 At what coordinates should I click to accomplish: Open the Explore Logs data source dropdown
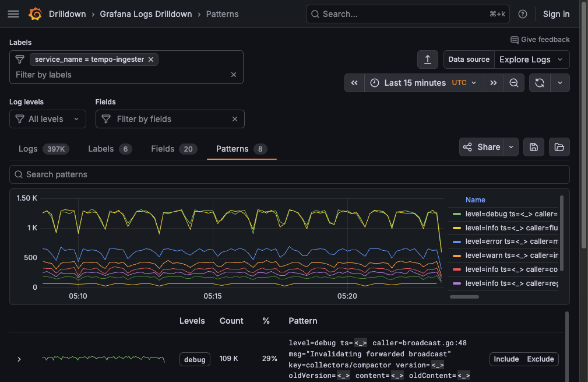tap(531, 59)
